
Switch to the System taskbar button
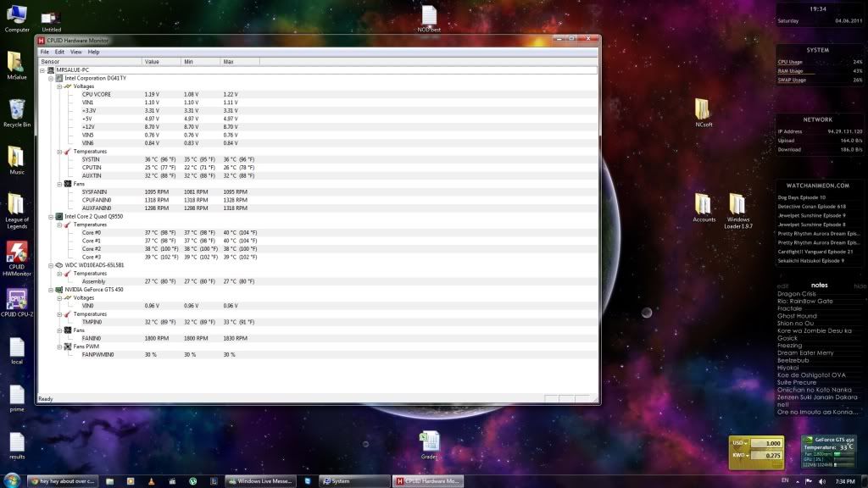356,481
